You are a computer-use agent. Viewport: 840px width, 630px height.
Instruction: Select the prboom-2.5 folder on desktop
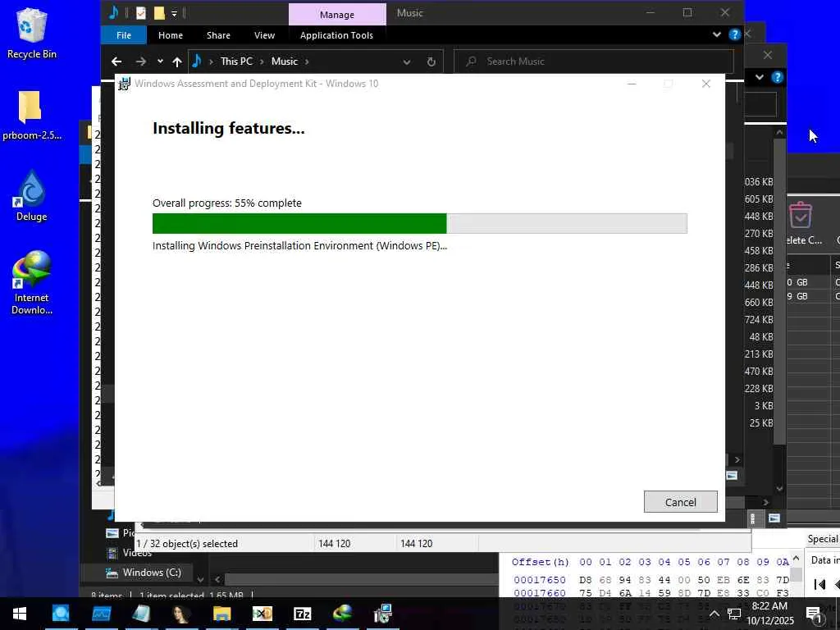pyautogui.click(x=32, y=116)
